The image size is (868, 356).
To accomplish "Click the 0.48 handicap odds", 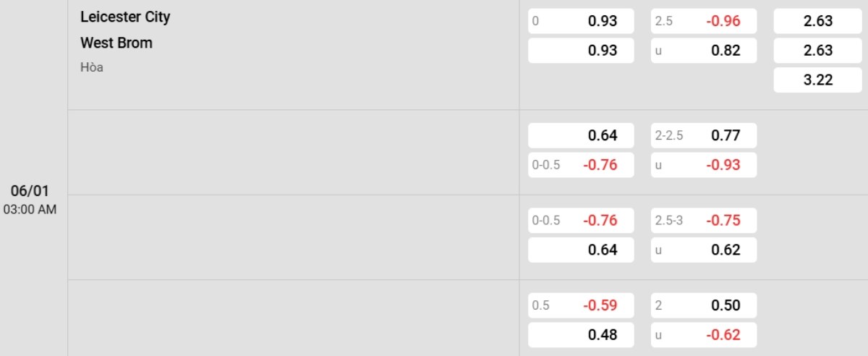I will coord(581,335).
